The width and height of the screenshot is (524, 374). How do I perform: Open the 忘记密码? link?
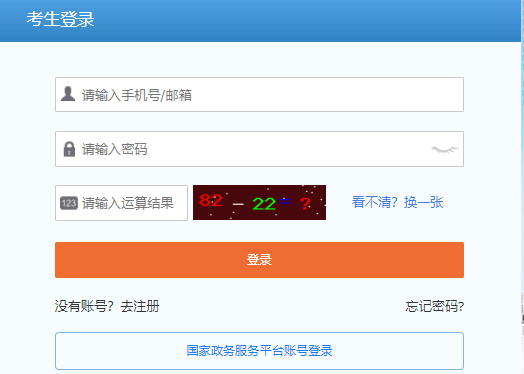pos(434,306)
